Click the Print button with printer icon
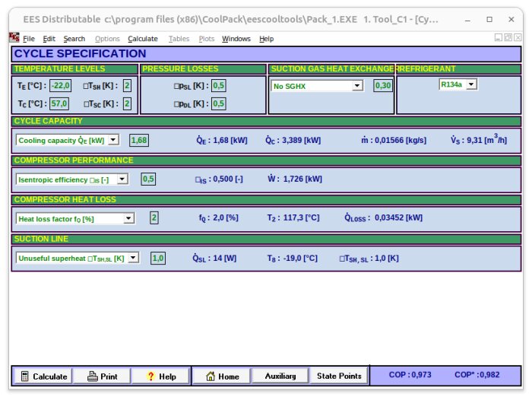Image resolution: width=532 pixels, height=400 pixels. (x=103, y=376)
